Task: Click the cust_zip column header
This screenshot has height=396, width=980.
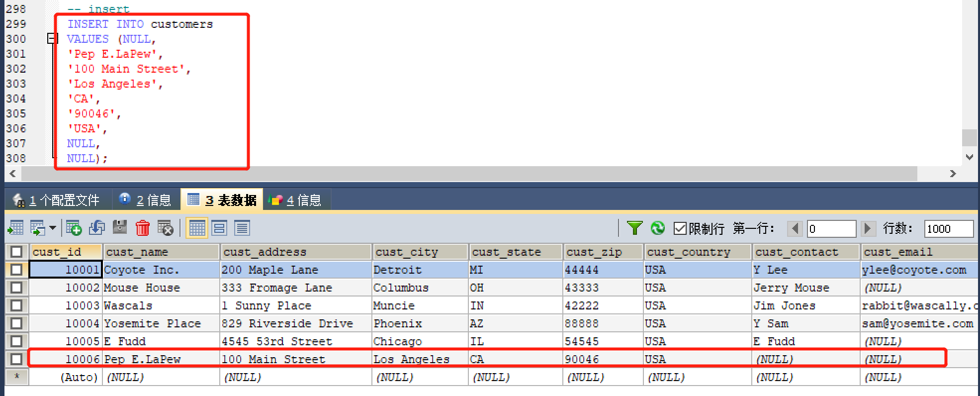Action: pos(604,252)
